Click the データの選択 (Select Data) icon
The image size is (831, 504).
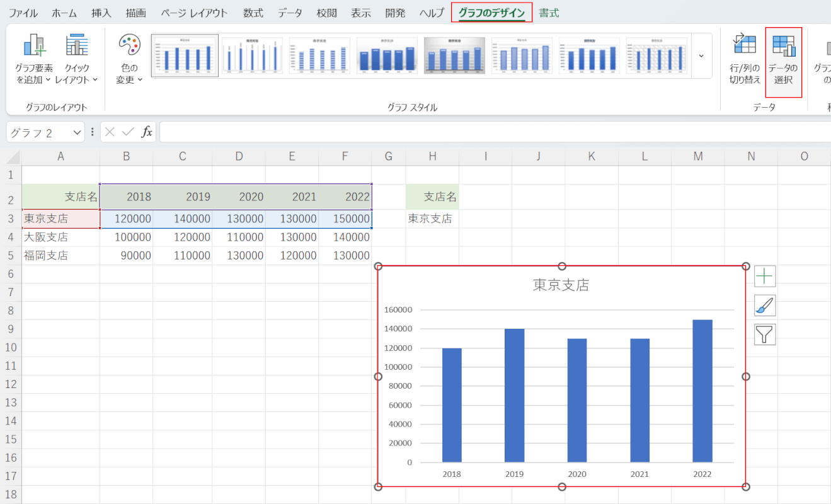(x=783, y=62)
